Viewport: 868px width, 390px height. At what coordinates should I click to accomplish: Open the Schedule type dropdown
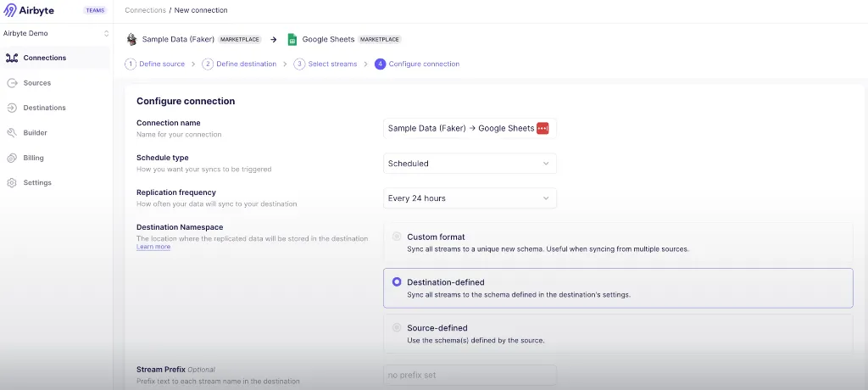[470, 164]
